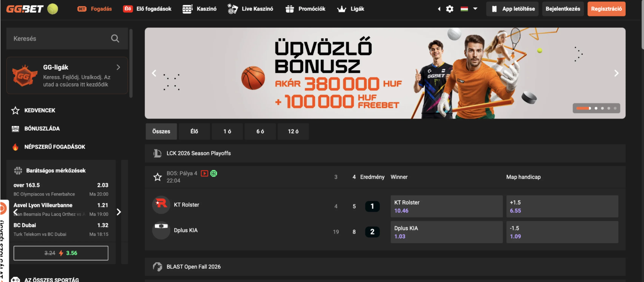The width and height of the screenshot is (644, 282).
Task: Click the LCK league icon
Action: tap(157, 153)
